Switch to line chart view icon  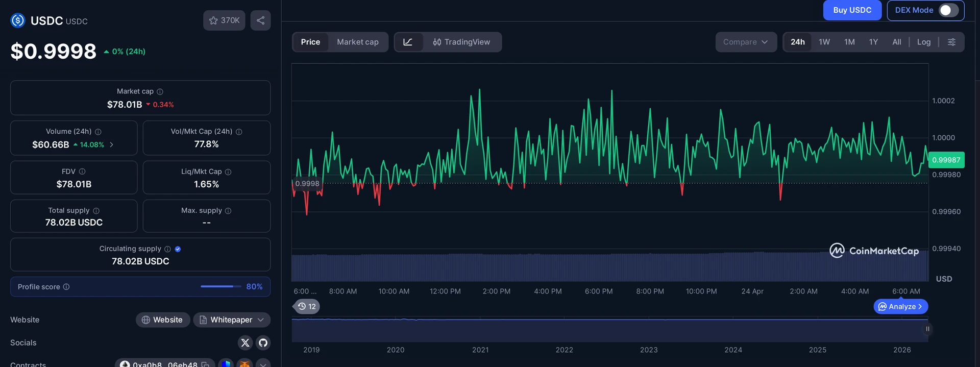point(408,42)
